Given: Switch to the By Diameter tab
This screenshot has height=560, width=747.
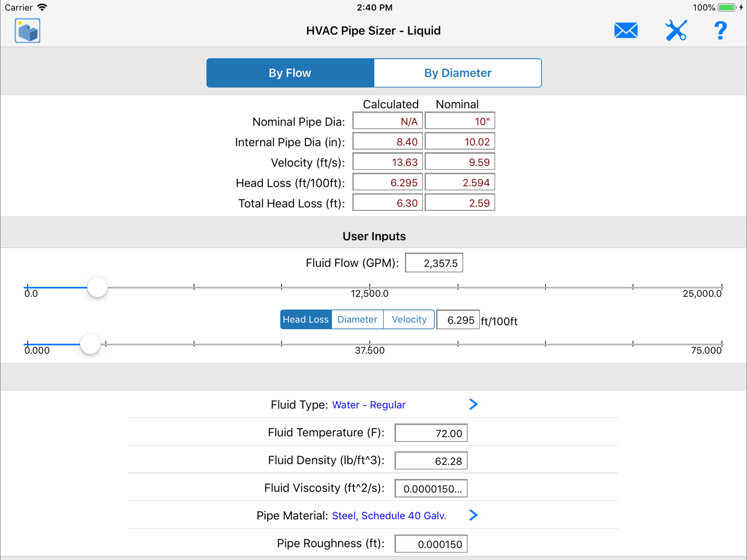Looking at the screenshot, I should tap(458, 73).
